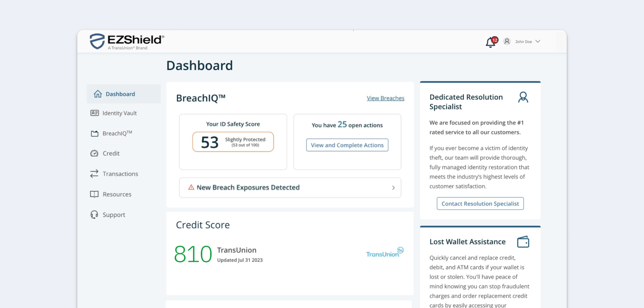Select Credit in the sidebar
644x308 pixels.
point(111,153)
